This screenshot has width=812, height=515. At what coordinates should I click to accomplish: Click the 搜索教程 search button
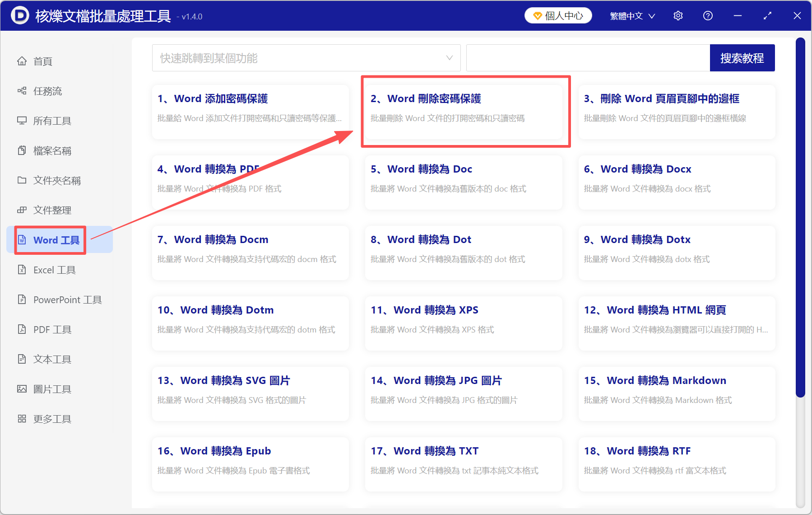click(x=742, y=58)
